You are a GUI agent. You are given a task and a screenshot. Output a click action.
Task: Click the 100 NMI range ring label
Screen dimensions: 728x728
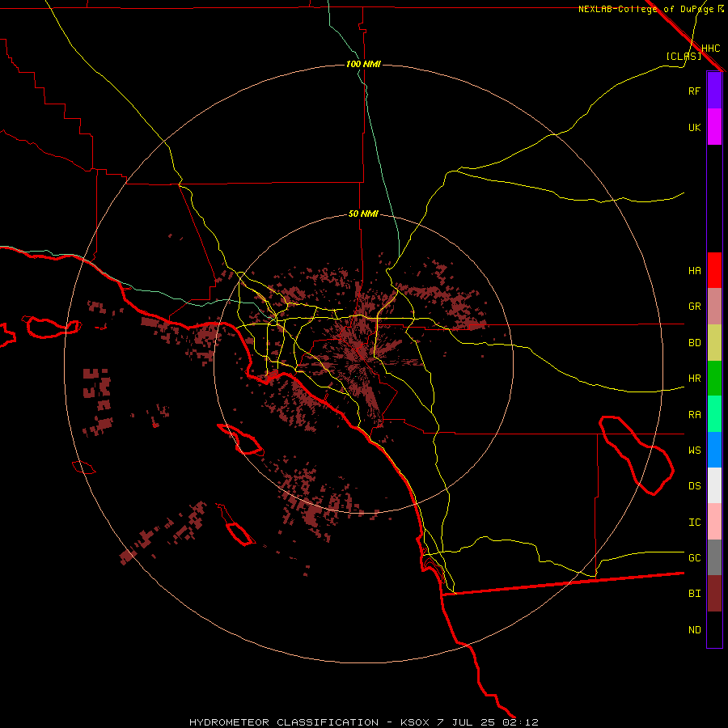click(x=363, y=64)
